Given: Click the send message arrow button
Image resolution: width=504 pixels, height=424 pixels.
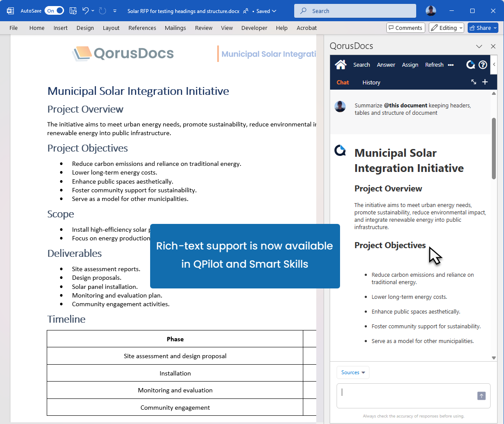Looking at the screenshot, I should (482, 396).
